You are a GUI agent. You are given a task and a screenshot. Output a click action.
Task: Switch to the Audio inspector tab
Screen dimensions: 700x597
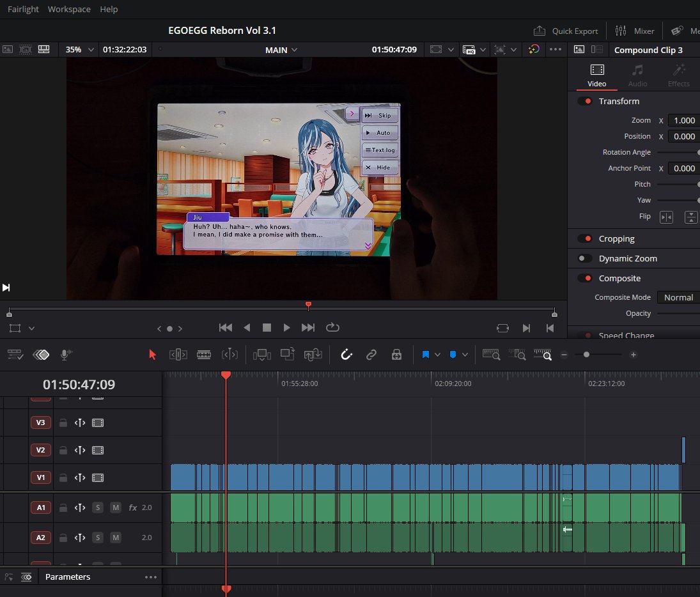click(x=637, y=75)
